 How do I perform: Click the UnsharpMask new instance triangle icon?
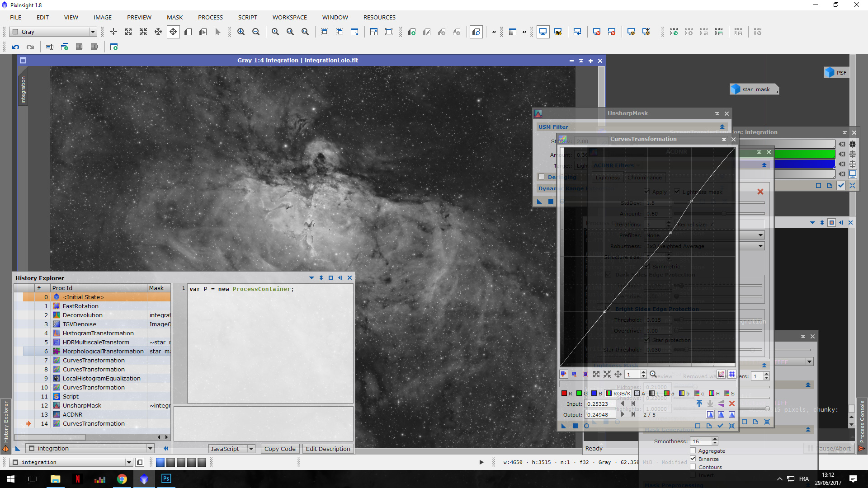pos(539,201)
